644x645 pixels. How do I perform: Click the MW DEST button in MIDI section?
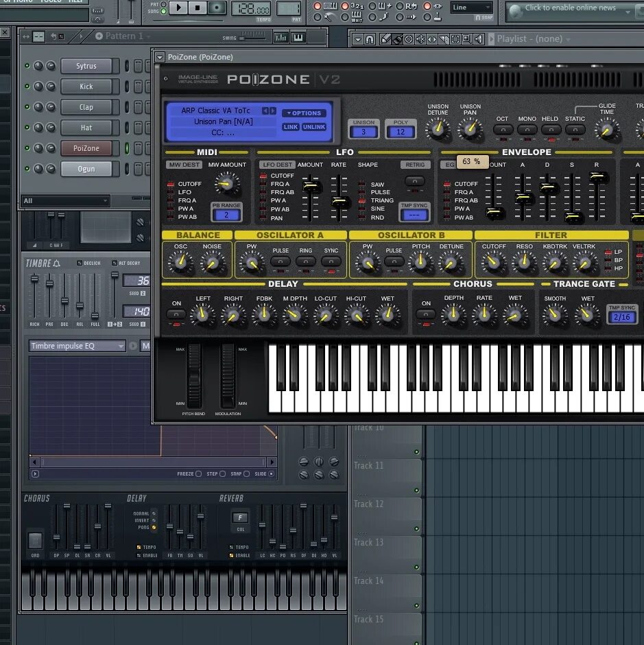pos(184,165)
